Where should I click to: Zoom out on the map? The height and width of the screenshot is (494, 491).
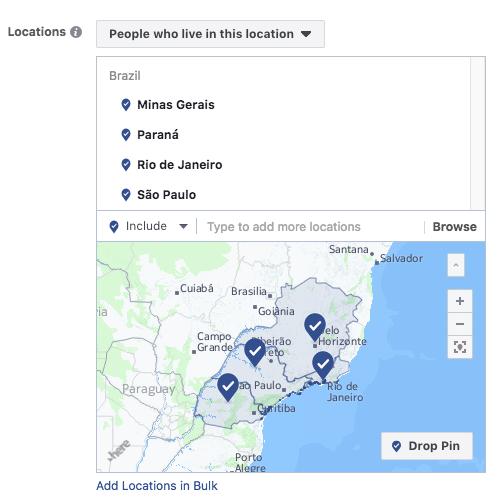(460, 324)
